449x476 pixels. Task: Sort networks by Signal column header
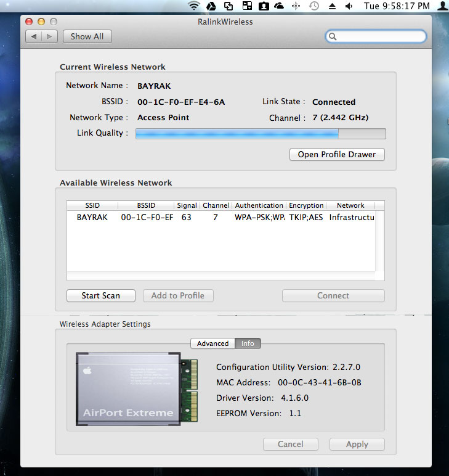(187, 205)
